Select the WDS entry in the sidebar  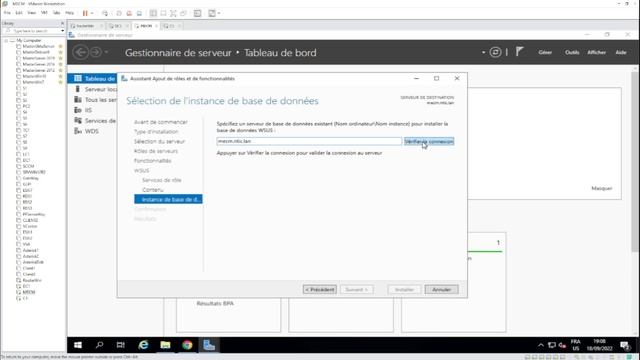tap(92, 131)
